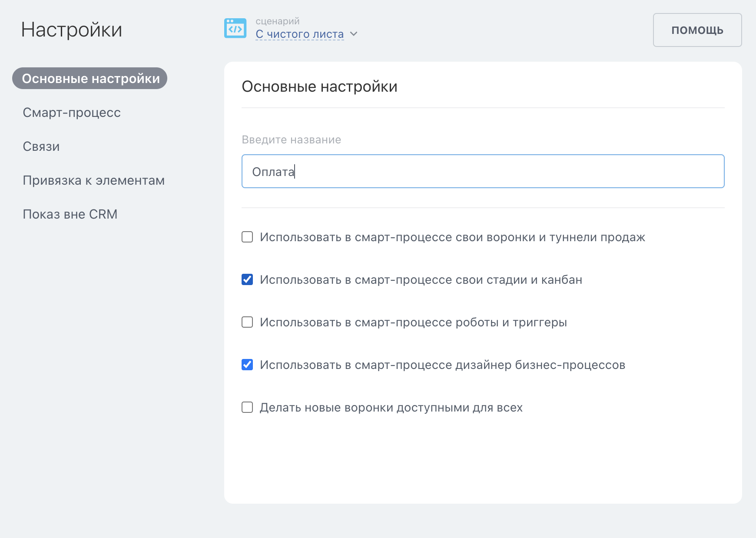The image size is (756, 538).
Task: Open the "С чистого листа" scenario link
Action: (299, 34)
